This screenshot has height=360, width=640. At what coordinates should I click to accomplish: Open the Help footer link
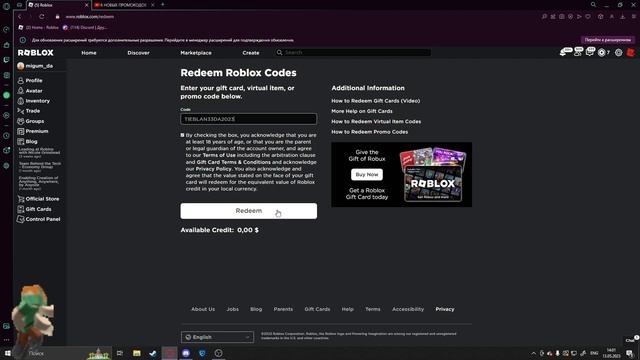(x=347, y=309)
